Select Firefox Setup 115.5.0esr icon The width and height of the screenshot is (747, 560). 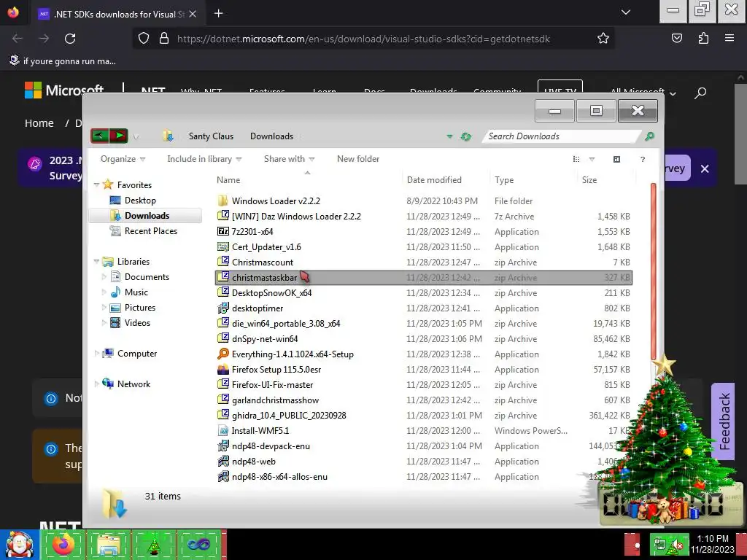click(x=223, y=369)
